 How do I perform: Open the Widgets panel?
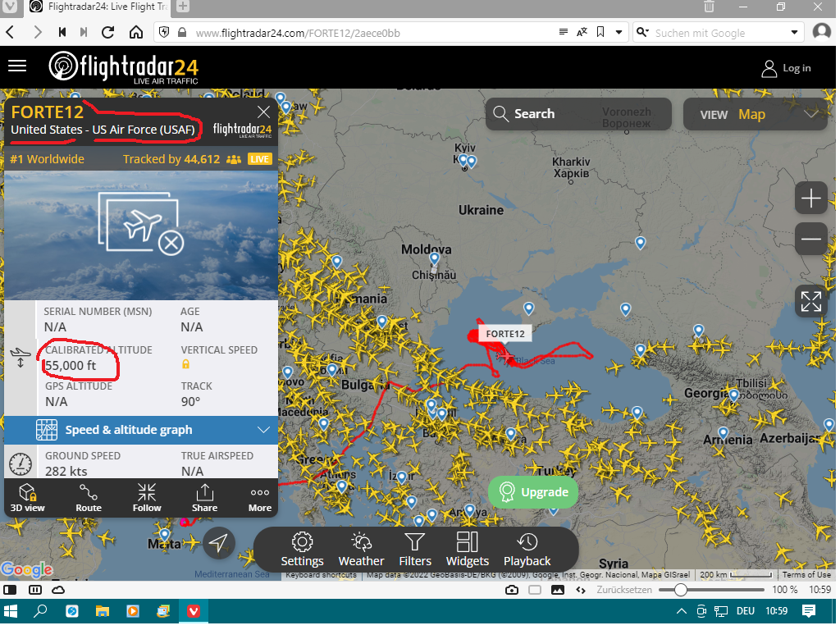tap(467, 550)
